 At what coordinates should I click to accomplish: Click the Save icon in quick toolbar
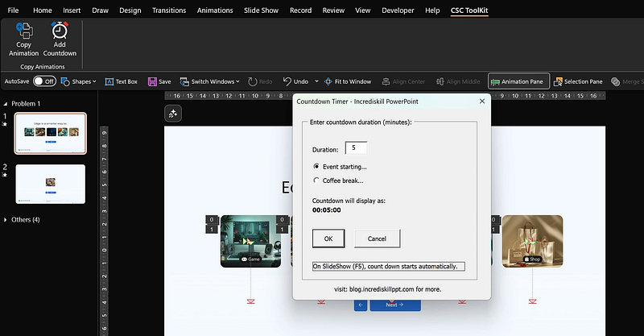(x=152, y=81)
